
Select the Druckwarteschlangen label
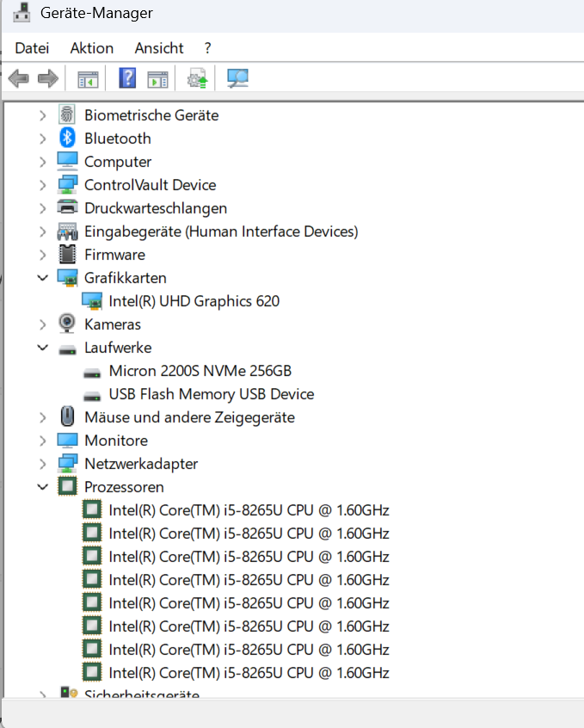[156, 208]
